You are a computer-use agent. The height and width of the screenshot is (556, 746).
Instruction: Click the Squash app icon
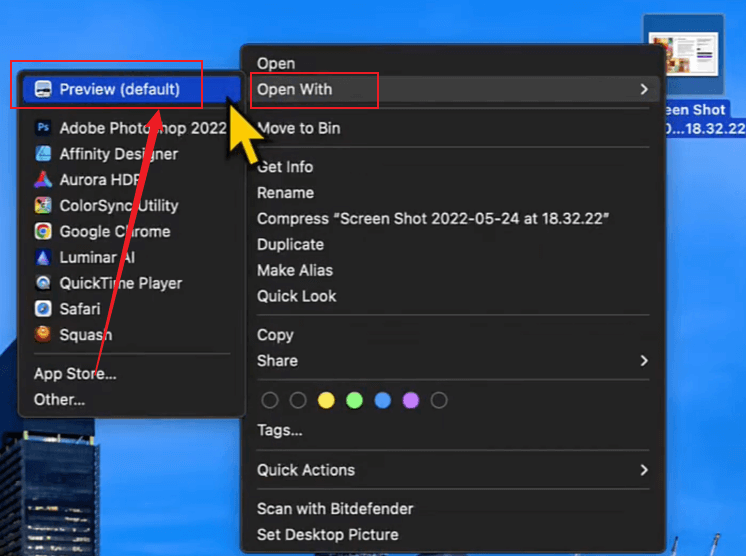(43, 334)
